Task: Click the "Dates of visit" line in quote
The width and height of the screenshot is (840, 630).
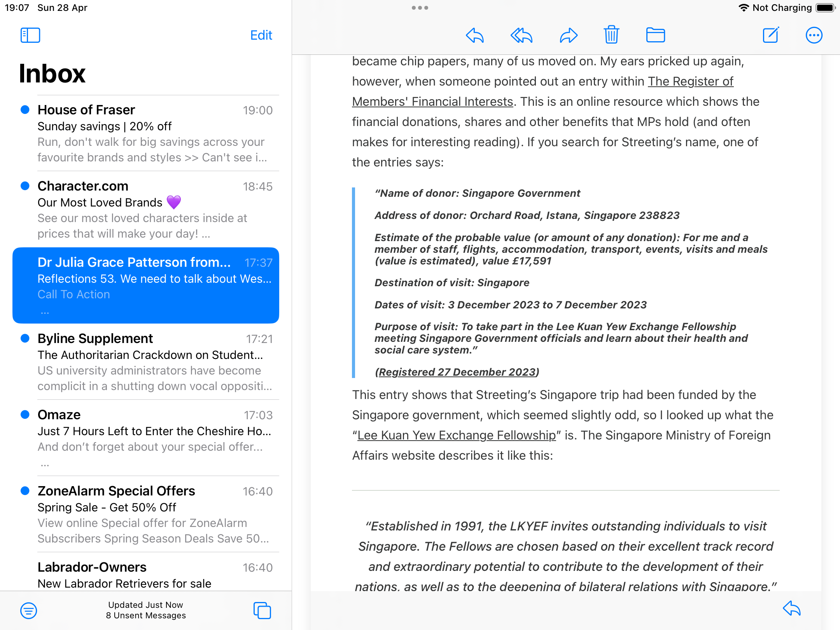Action: [x=511, y=305]
